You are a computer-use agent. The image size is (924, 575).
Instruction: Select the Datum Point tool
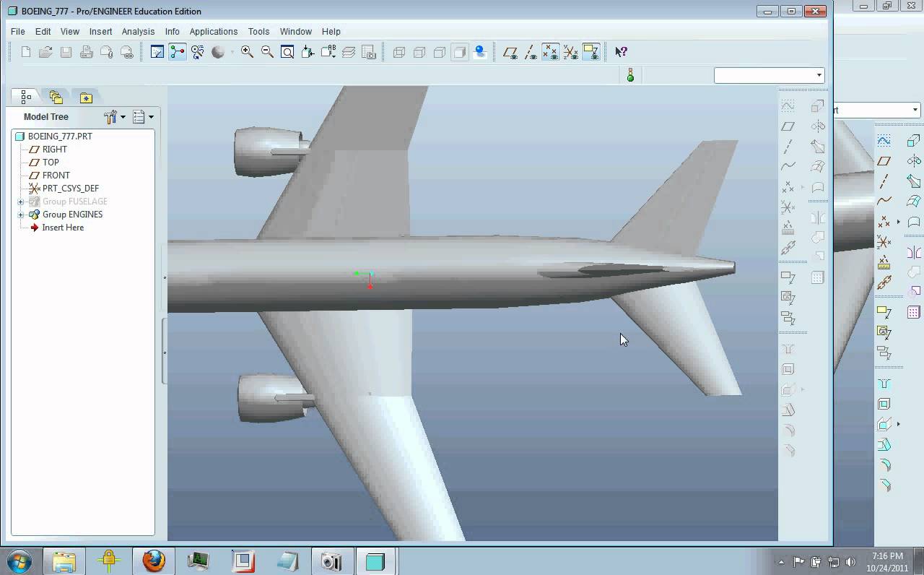pos(789,187)
